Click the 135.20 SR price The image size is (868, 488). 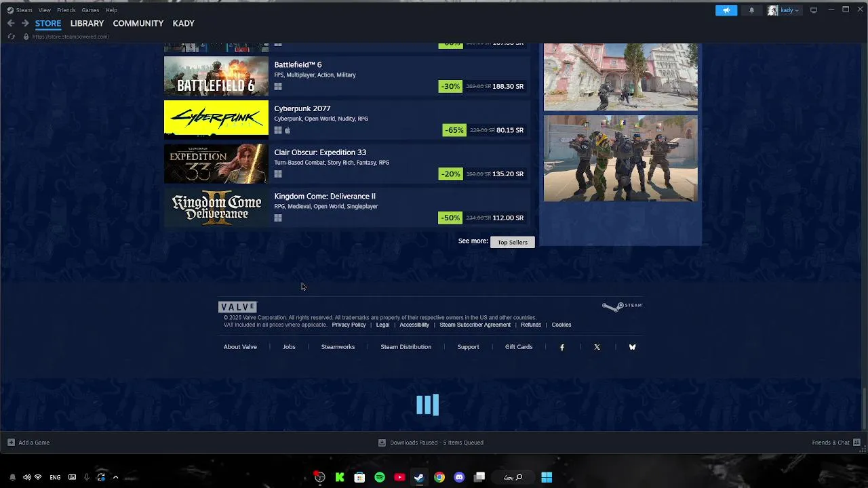pos(508,174)
